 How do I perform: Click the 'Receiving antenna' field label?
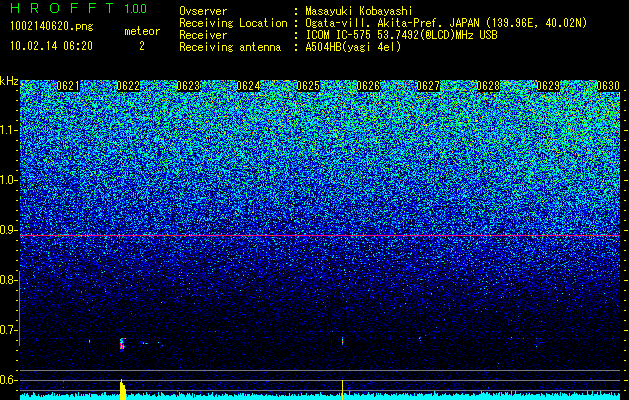(x=230, y=47)
